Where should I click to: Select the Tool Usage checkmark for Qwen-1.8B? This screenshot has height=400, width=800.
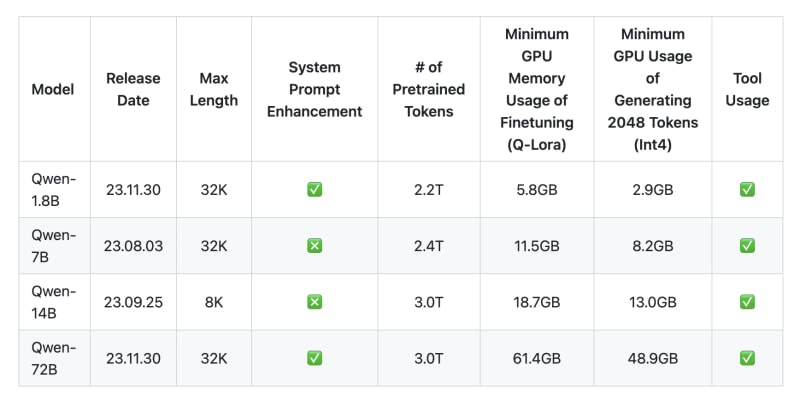click(x=747, y=190)
